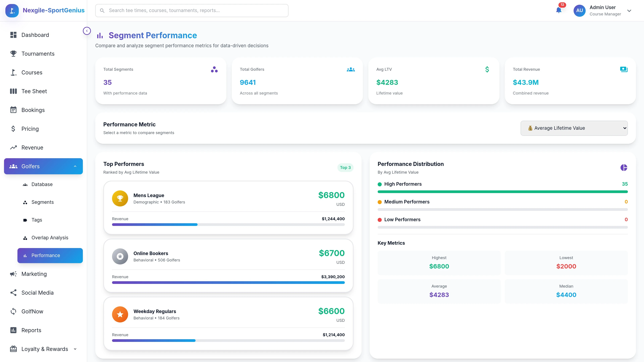Image resolution: width=644 pixels, height=362 pixels.
Task: Open the Dashboard sidebar icon
Action: point(13,35)
